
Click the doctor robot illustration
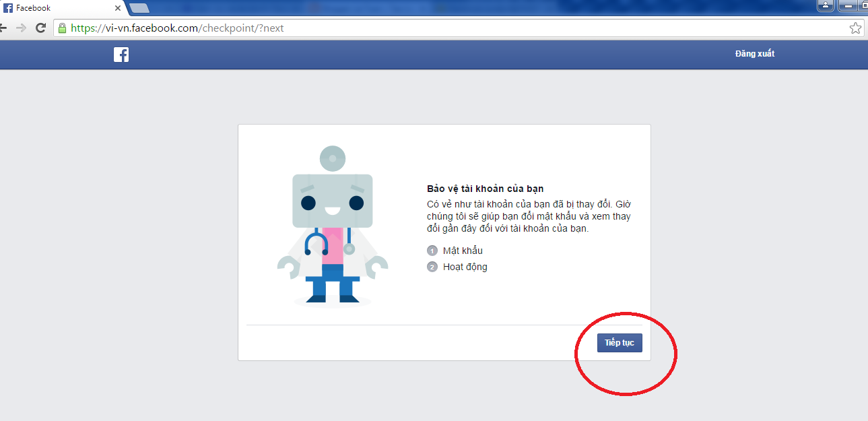(333, 225)
